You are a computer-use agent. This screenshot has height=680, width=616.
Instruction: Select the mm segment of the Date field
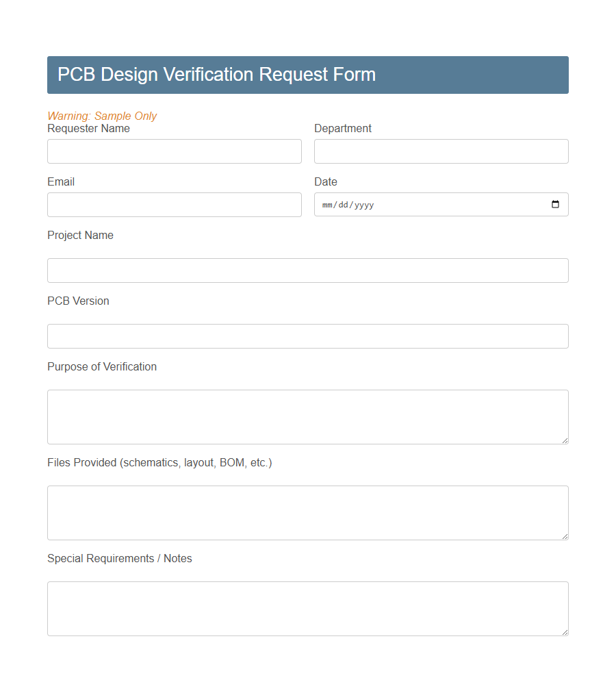click(327, 204)
